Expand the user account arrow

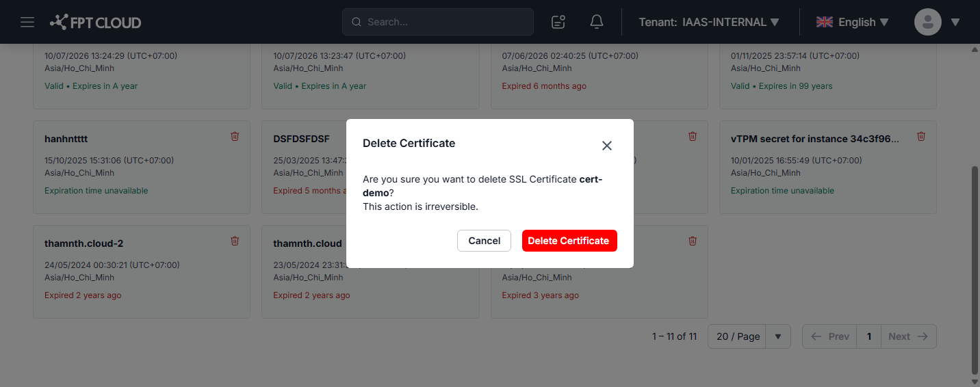pos(955,22)
